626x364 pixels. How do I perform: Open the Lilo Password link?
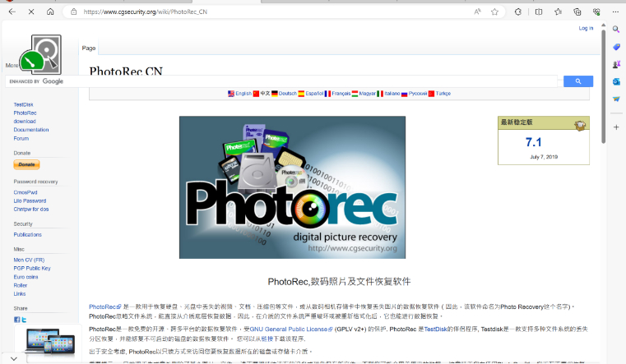click(30, 200)
